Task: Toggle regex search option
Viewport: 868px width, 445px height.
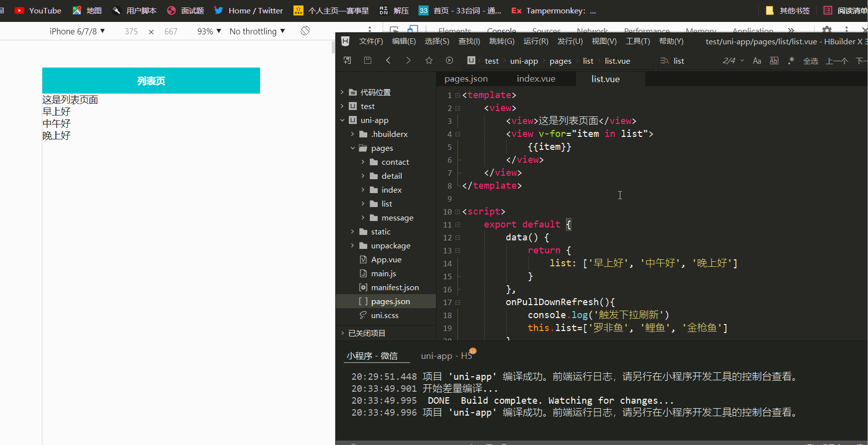Action: point(791,61)
